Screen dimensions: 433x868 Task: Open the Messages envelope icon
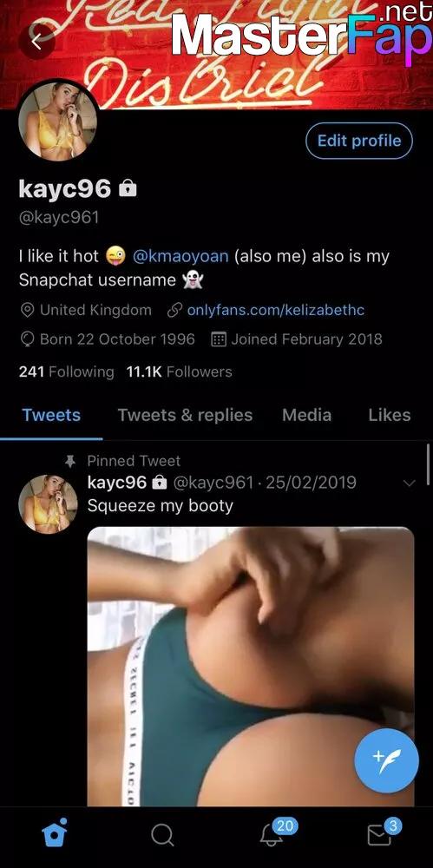pos(380,834)
